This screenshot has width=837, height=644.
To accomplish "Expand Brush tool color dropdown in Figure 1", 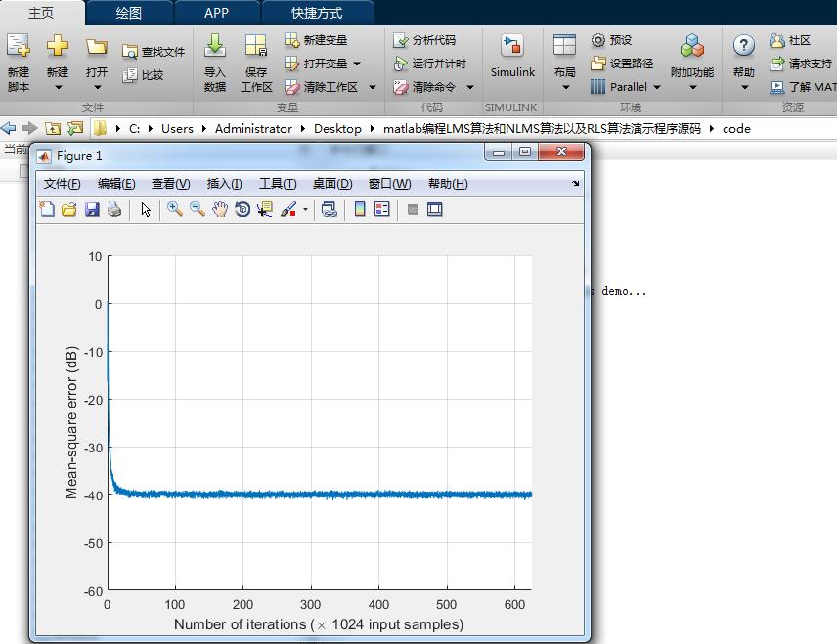I will click(x=305, y=210).
